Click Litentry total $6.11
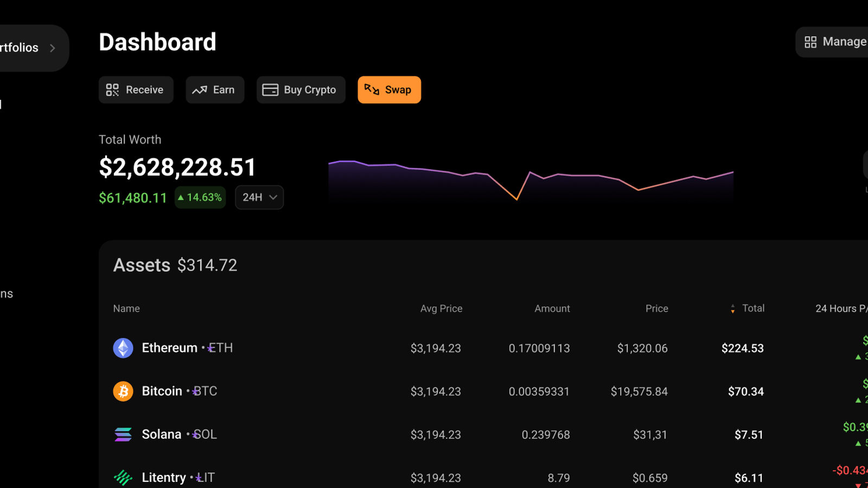Viewport: 868px width, 488px height. click(x=749, y=478)
